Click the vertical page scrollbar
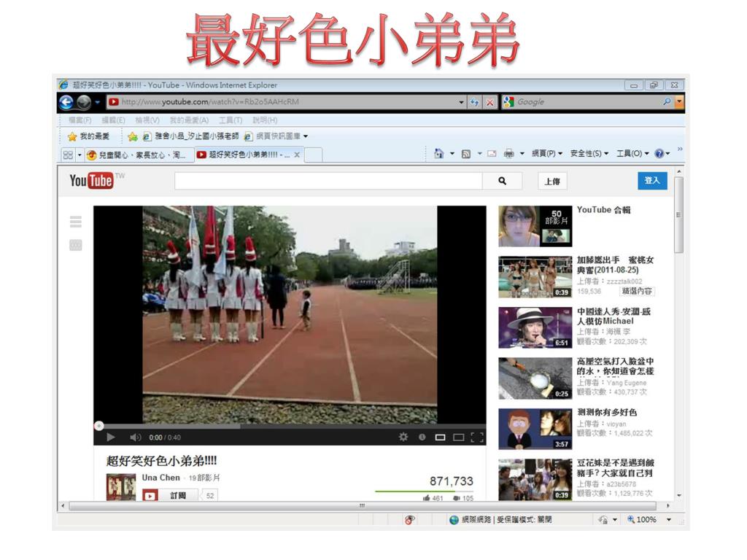Image resolution: width=747 pixels, height=560 pixels. 679,215
